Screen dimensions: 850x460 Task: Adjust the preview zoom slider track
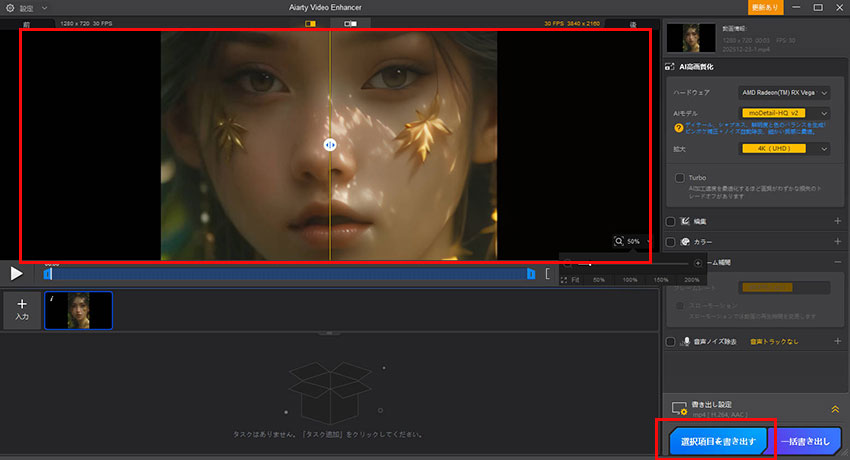point(633,263)
